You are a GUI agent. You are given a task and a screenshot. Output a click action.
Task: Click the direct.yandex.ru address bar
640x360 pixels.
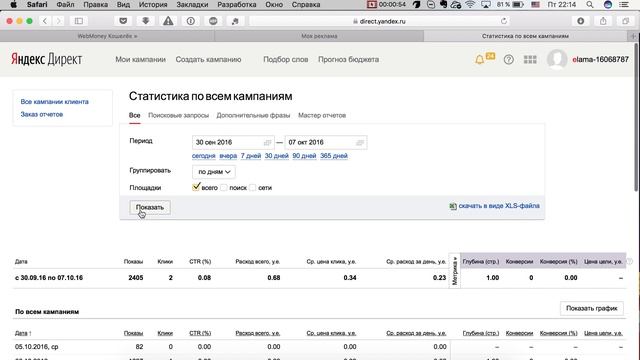pos(380,21)
